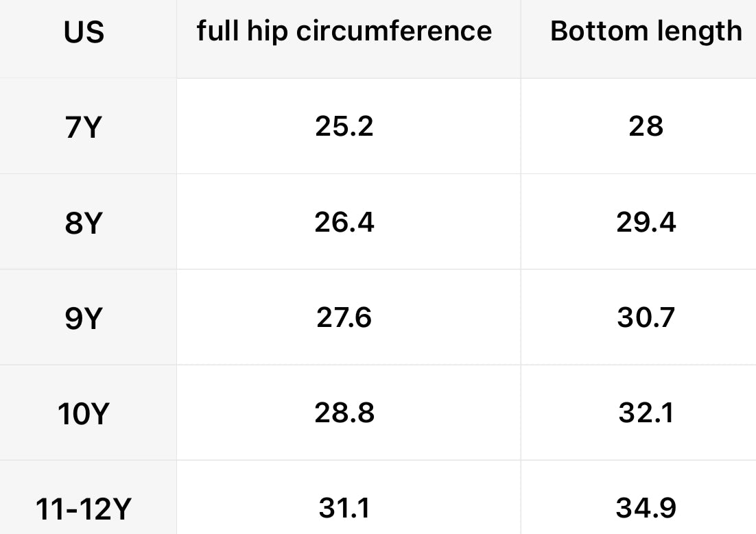Screen dimensions: 756x534
Task: Click hip circumference value 28.8
Action: 344,413
